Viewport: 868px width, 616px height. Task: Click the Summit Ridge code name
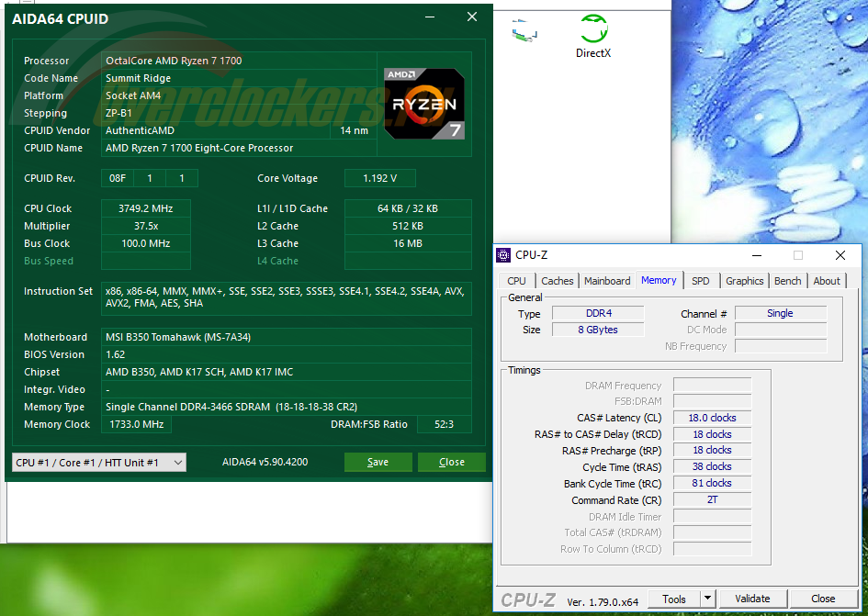click(139, 78)
